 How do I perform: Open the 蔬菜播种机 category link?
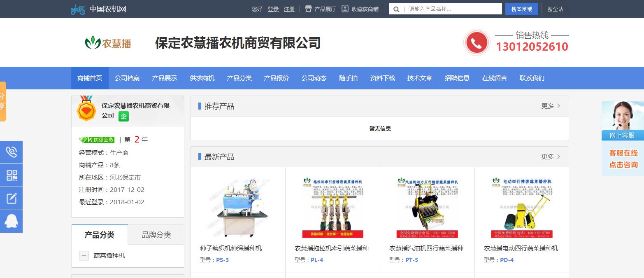pyautogui.click(x=109, y=256)
